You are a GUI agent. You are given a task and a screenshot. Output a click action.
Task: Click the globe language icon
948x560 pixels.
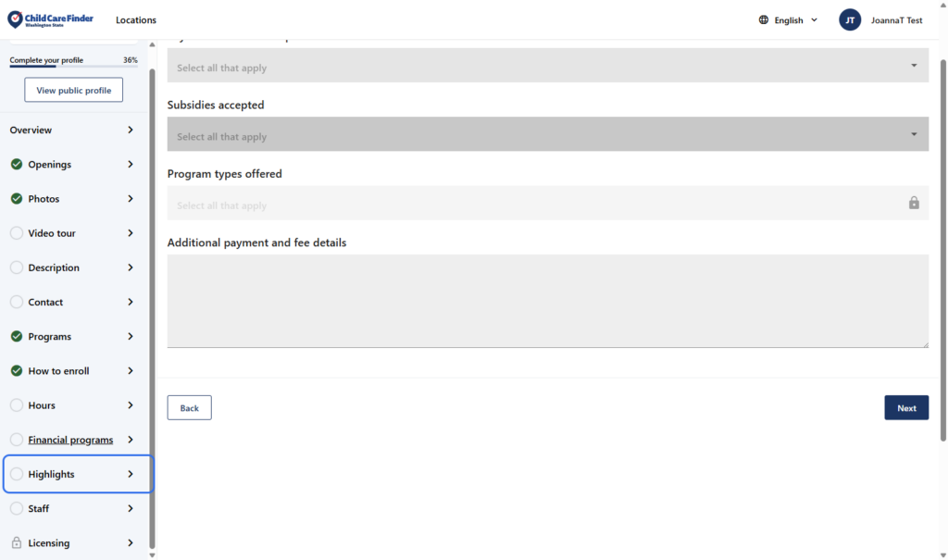click(x=764, y=20)
